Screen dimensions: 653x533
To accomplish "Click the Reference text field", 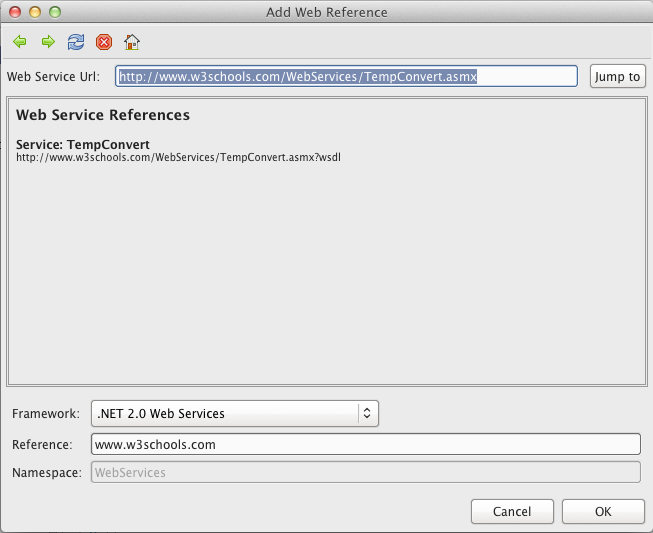I will (x=365, y=444).
